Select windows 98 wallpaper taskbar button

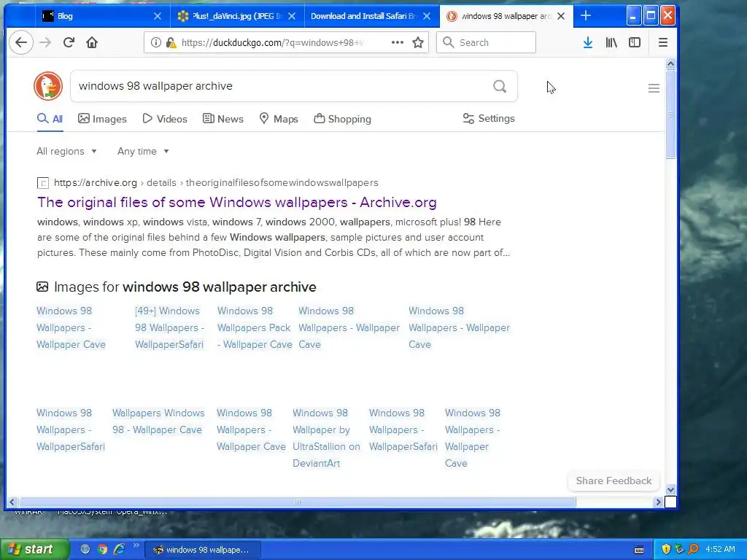pos(203,550)
